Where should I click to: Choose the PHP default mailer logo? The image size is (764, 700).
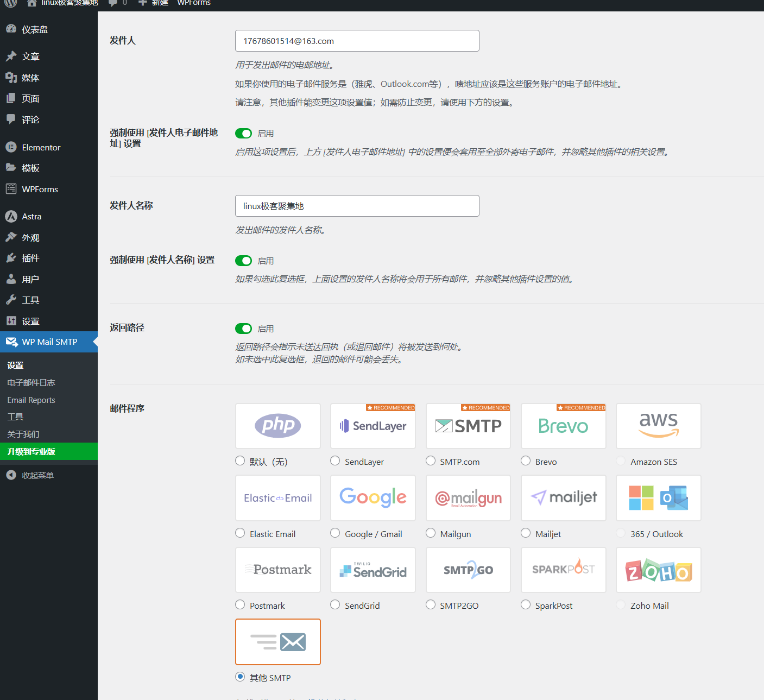click(278, 426)
